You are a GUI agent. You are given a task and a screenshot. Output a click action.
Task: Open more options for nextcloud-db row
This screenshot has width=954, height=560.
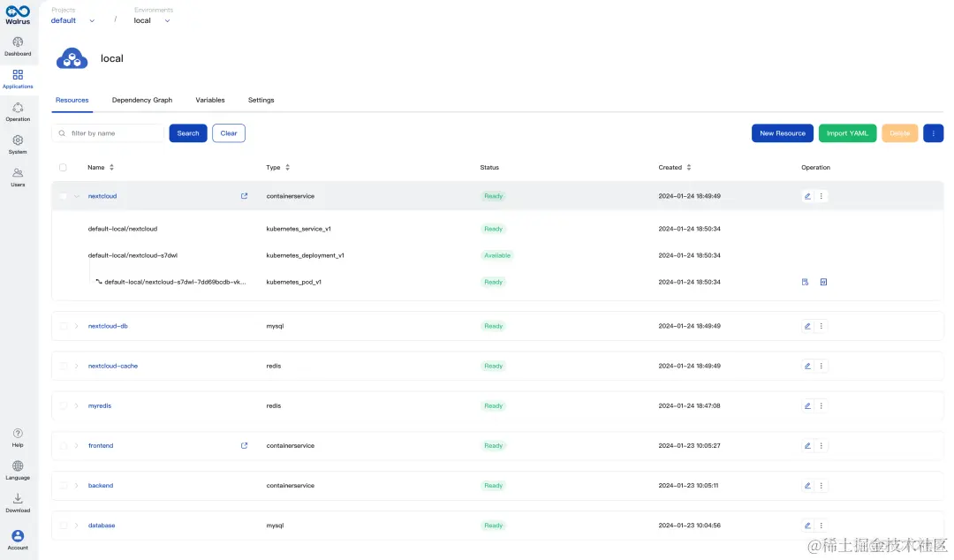coord(821,326)
